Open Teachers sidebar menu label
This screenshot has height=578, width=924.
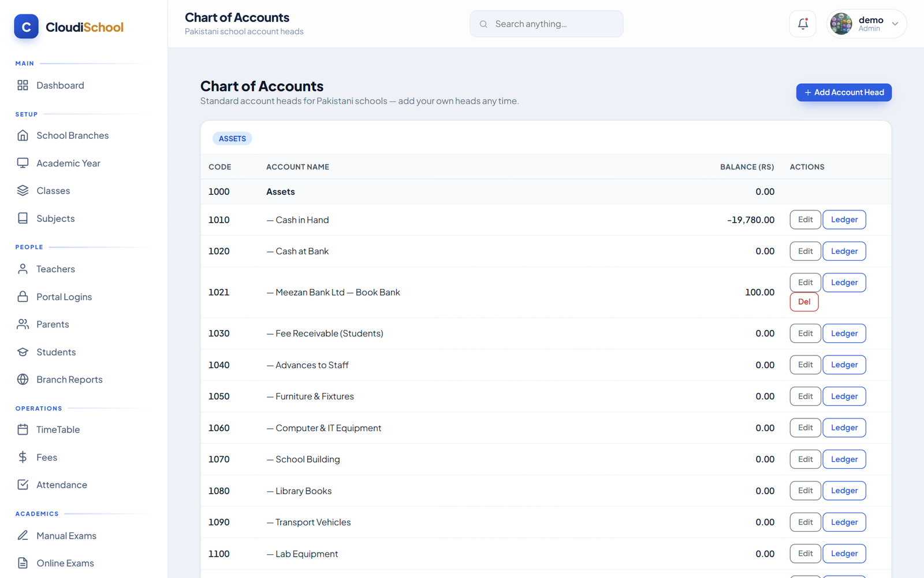(x=55, y=269)
